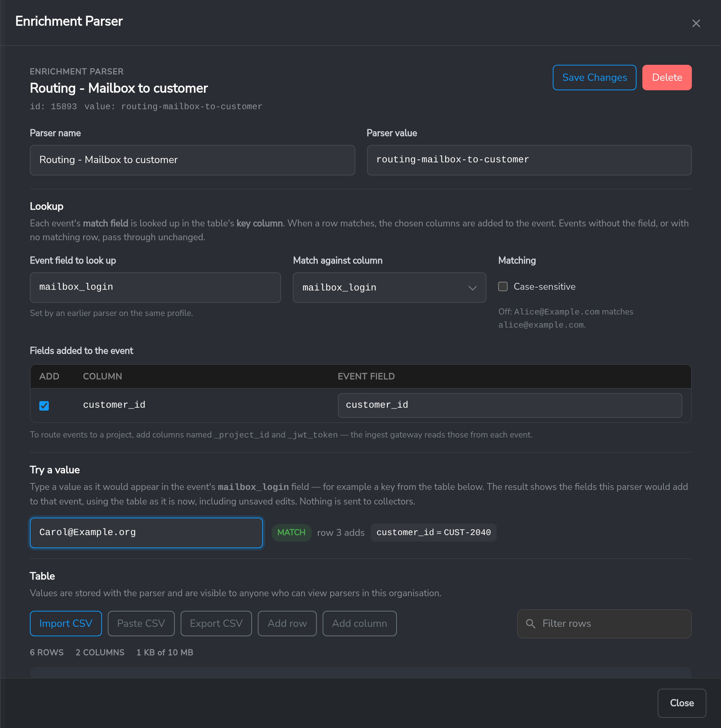
Task: Click the '6 ROWS' count text
Action: click(x=47, y=653)
